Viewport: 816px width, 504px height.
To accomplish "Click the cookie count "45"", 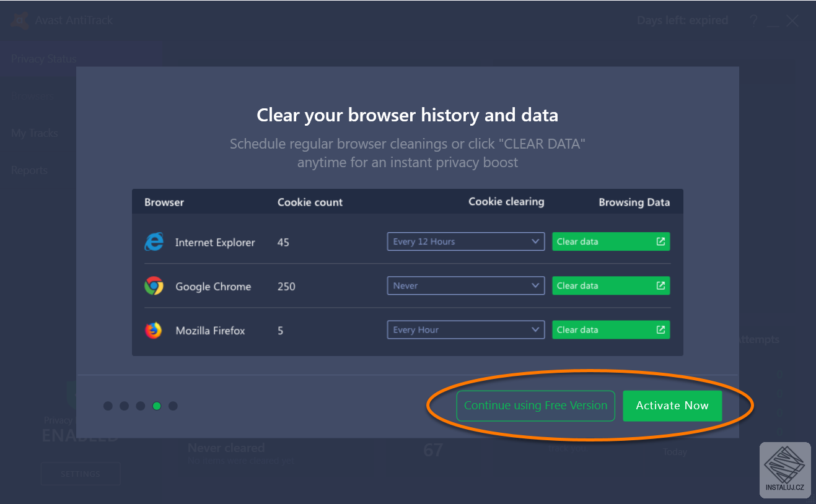I will [x=283, y=243].
